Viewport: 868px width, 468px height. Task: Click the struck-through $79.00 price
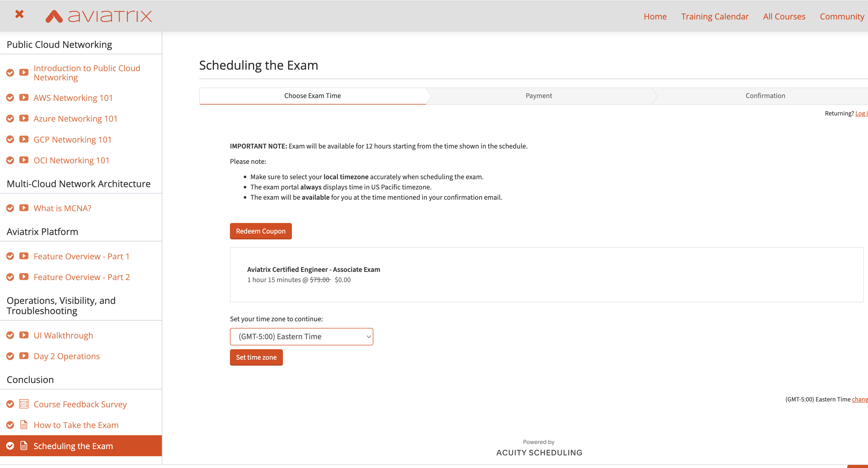coord(320,280)
